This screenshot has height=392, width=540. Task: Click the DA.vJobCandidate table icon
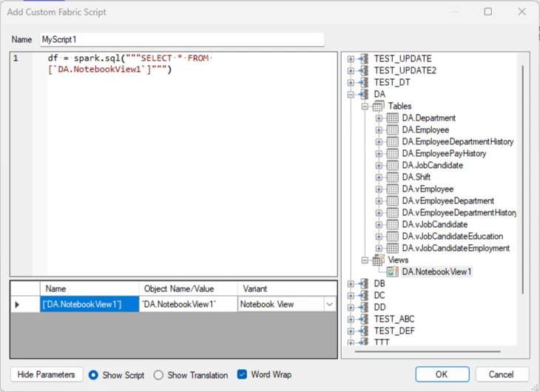[x=392, y=225]
